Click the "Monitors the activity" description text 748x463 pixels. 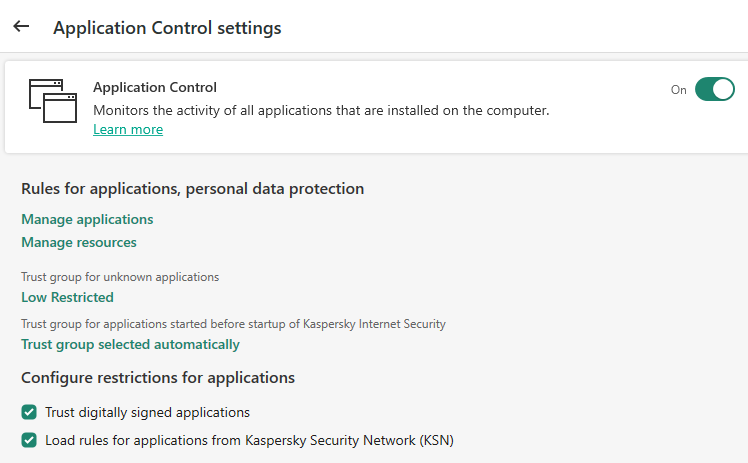[x=320, y=110]
